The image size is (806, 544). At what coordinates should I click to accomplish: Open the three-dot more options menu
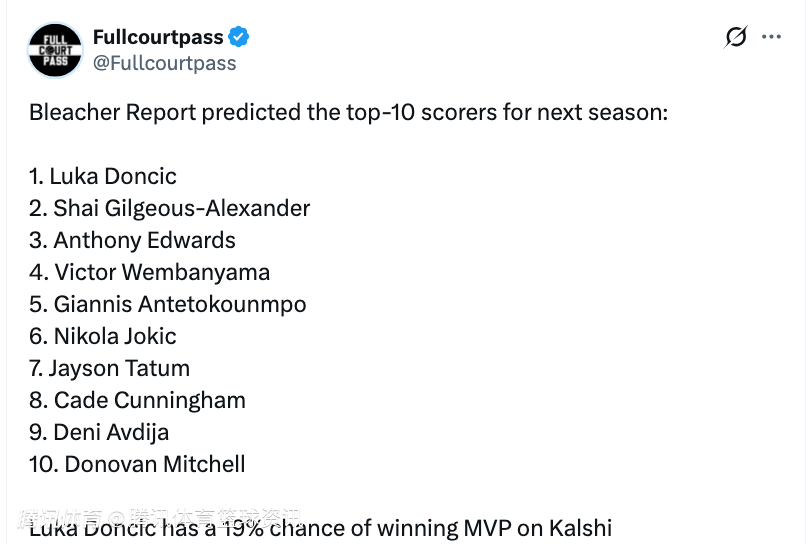click(772, 37)
